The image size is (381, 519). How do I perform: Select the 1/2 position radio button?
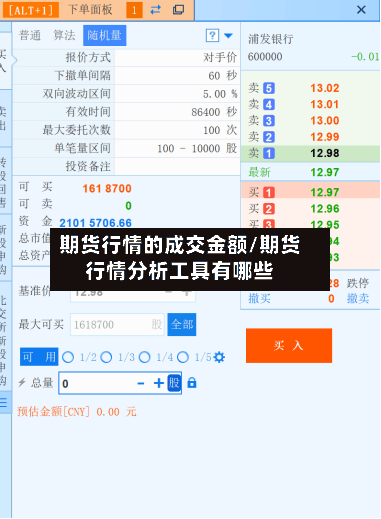point(68,357)
